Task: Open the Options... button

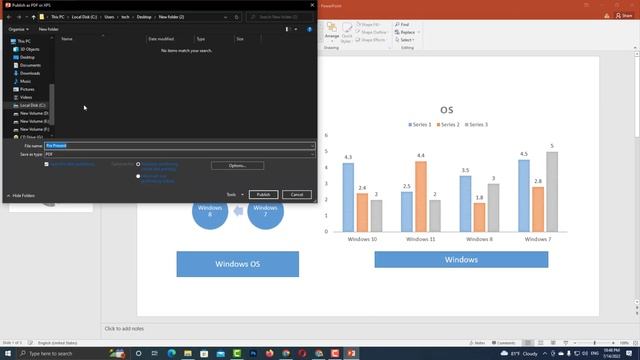Action: pyautogui.click(x=238, y=166)
